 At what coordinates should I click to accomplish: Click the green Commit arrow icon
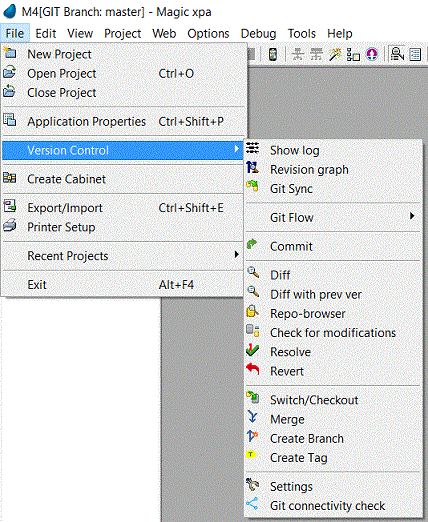coord(252,244)
